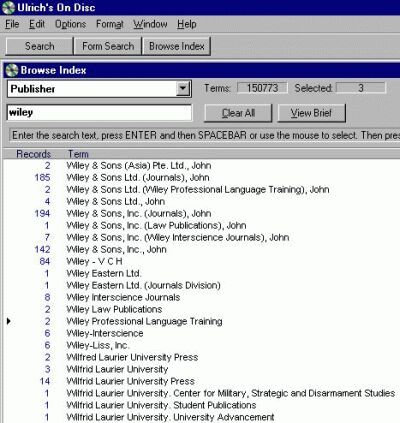Click the Ulrich's On Disc title bar icon
This screenshot has height=423, width=400.
coord(8,8)
